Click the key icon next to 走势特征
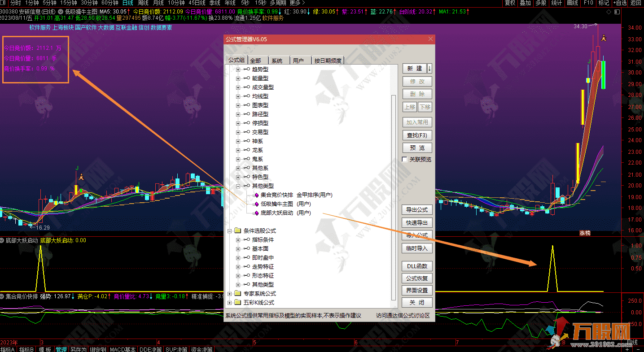Viewport: 644px width, 352px height. (247, 267)
